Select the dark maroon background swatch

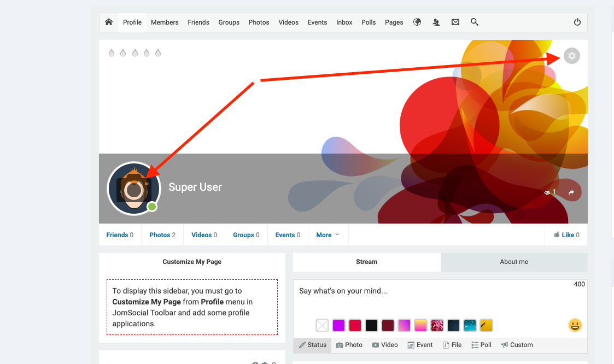coord(388,325)
